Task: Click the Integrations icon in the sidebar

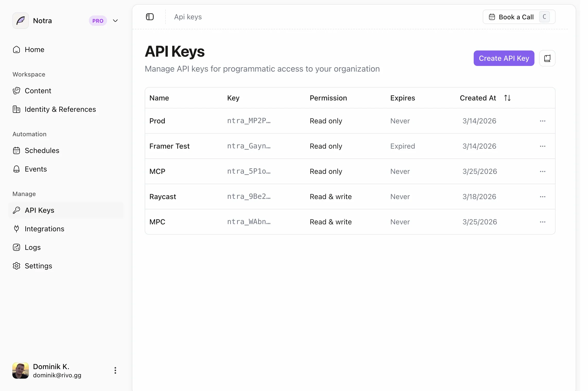Action: click(x=16, y=229)
